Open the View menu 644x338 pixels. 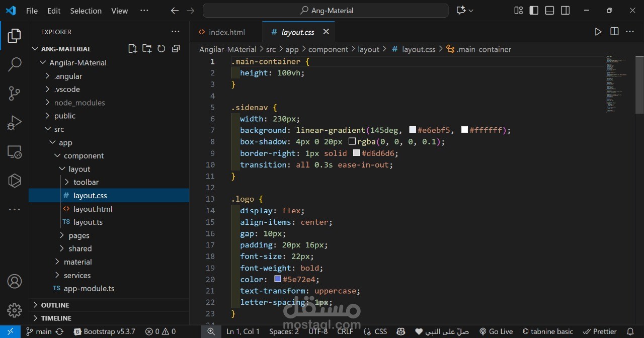pos(119,11)
